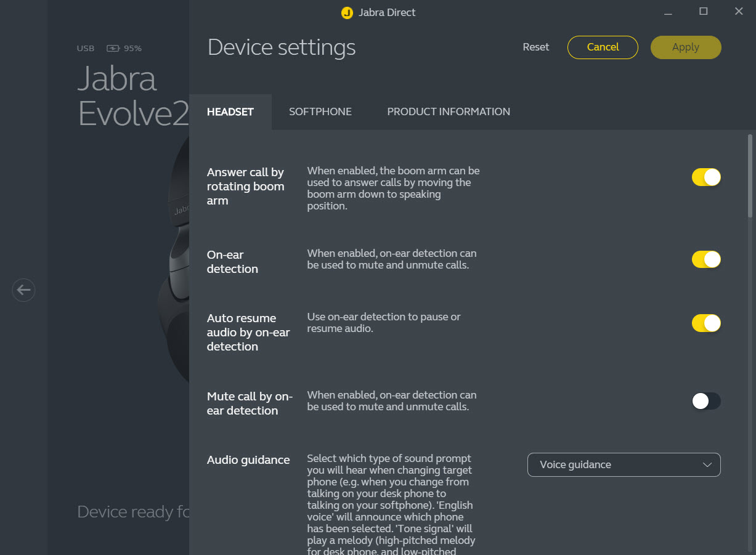Click the Audio guidance setting label
The image size is (756, 555).
(248, 460)
